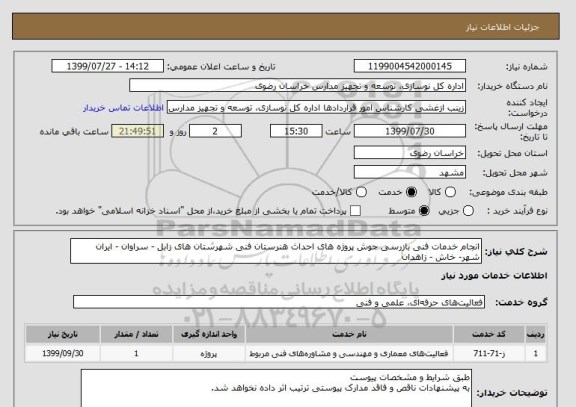Click the شرح کلی نیاز label

(516, 252)
